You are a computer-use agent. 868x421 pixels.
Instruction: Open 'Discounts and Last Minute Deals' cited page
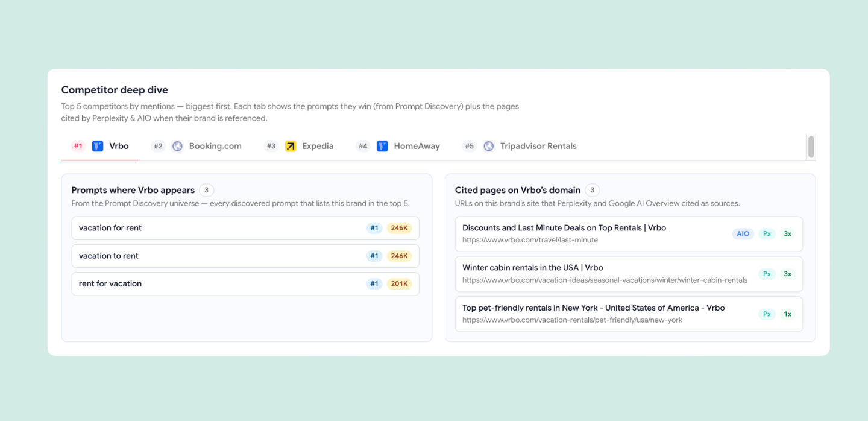tap(564, 228)
